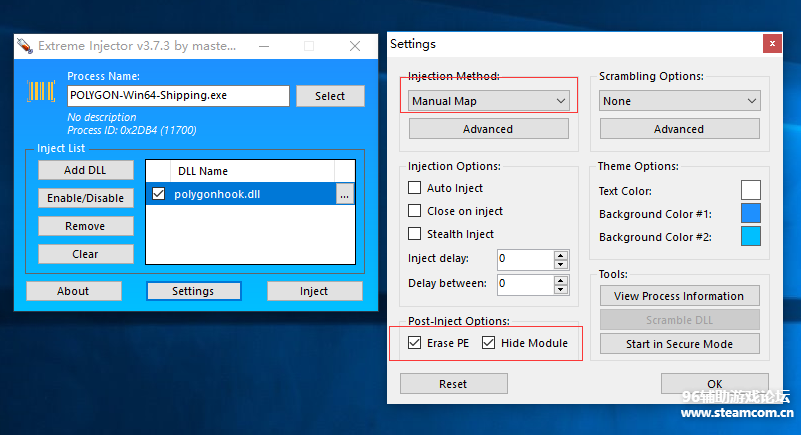Enable the Auto Inject option
The image size is (801, 435).
pyautogui.click(x=415, y=188)
